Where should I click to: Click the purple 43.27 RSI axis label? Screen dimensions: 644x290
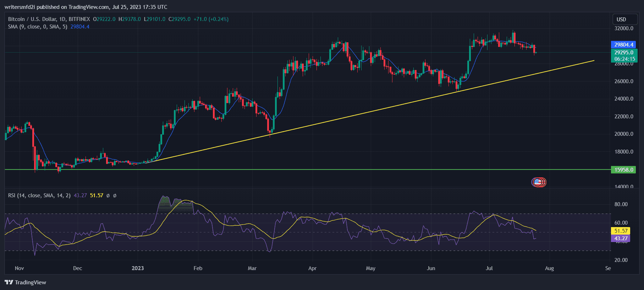click(621, 238)
